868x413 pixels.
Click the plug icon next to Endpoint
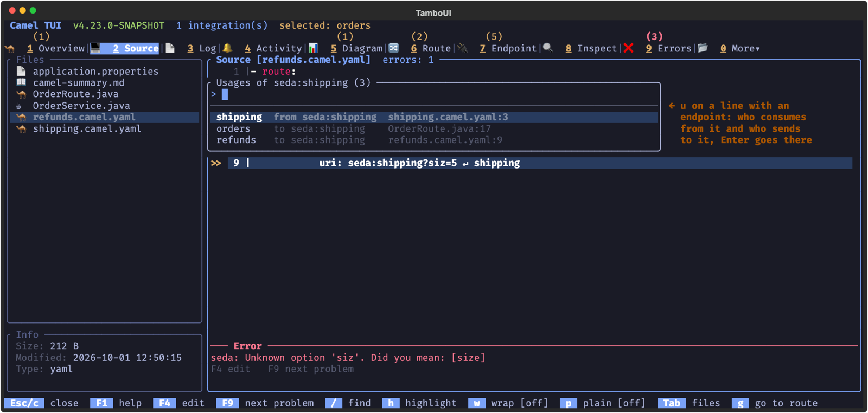(x=462, y=48)
